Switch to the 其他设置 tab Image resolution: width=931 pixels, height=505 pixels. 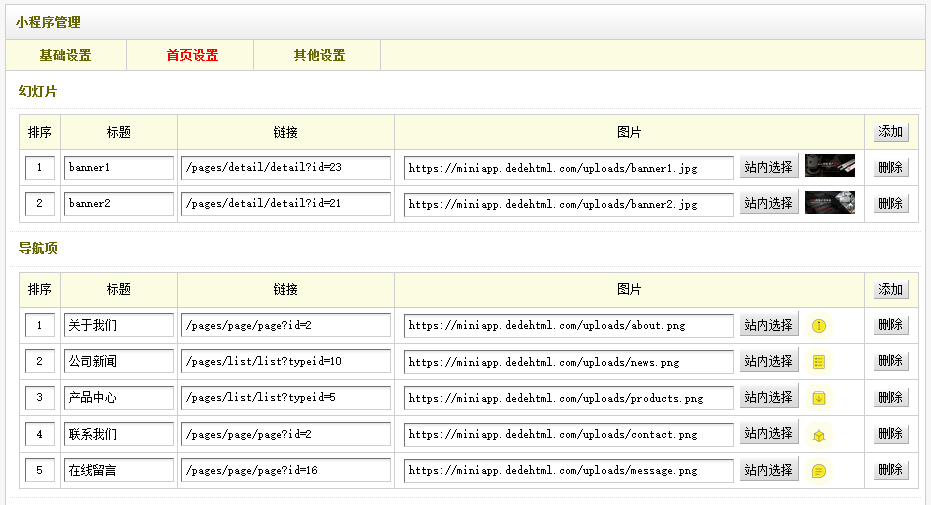319,55
